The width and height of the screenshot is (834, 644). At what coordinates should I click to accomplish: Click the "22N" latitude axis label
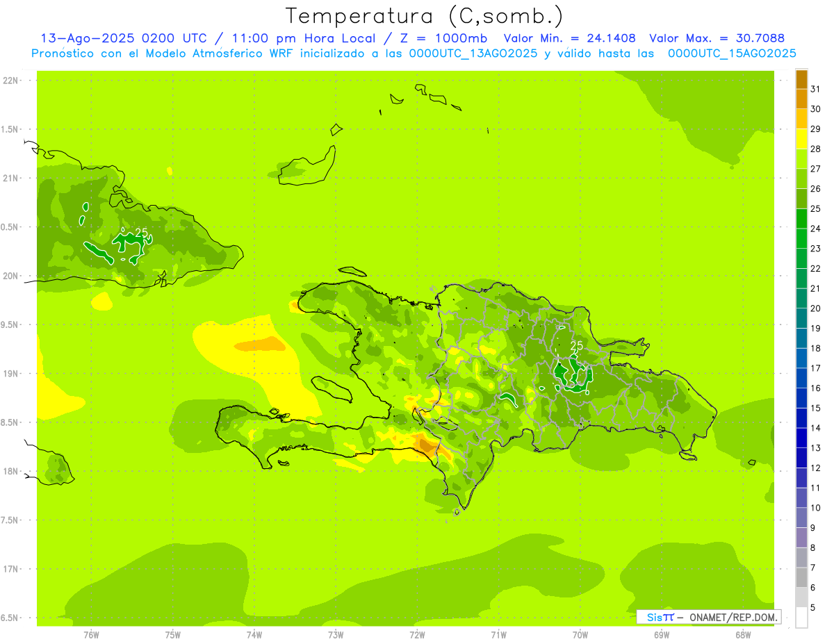point(10,81)
